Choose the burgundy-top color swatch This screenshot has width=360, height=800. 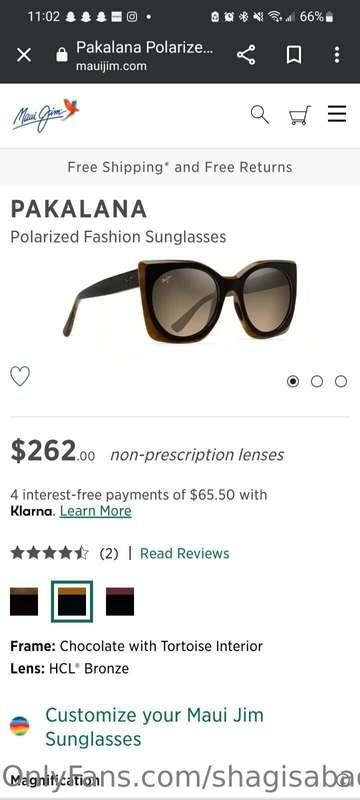120,602
